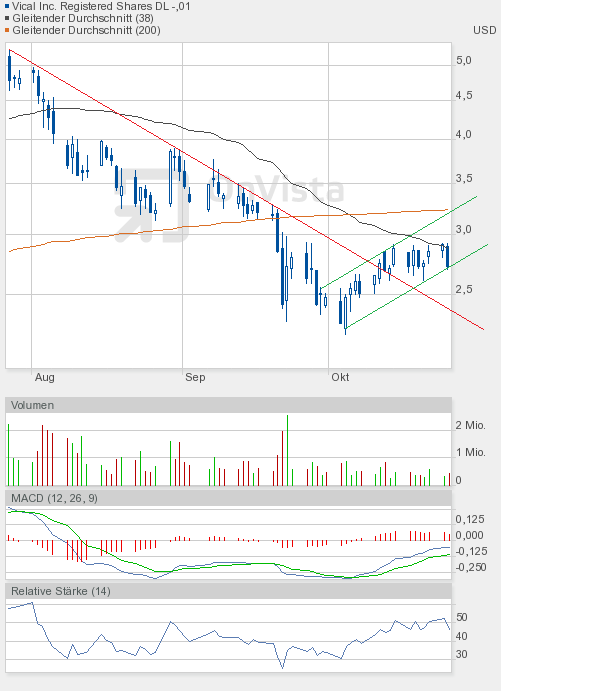Click the Volumen panel header

228,405
